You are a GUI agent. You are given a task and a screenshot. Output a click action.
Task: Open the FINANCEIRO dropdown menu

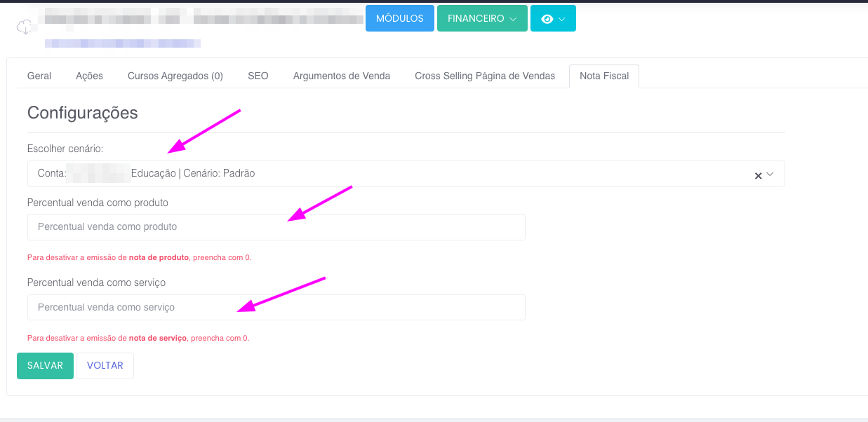pos(482,19)
